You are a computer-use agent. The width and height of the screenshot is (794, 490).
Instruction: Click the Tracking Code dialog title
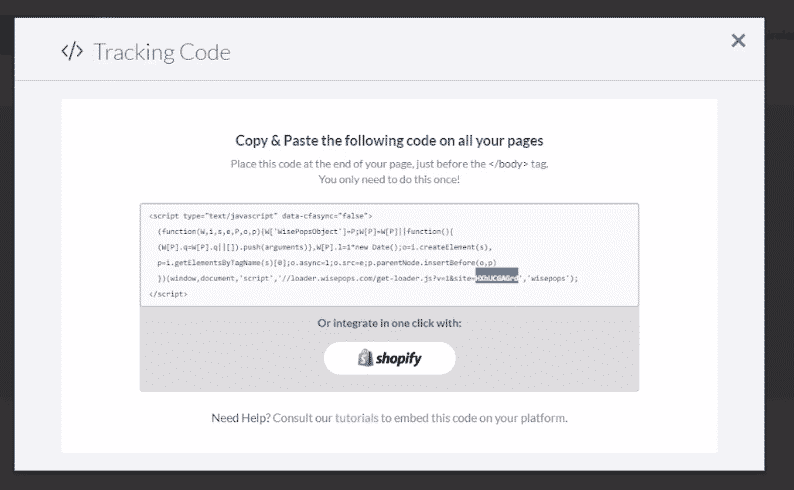click(162, 52)
